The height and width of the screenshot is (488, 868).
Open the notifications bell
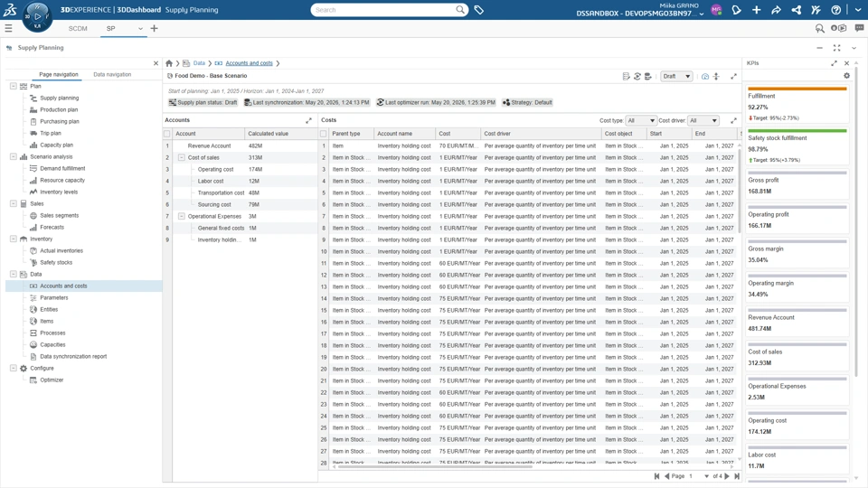pos(736,10)
